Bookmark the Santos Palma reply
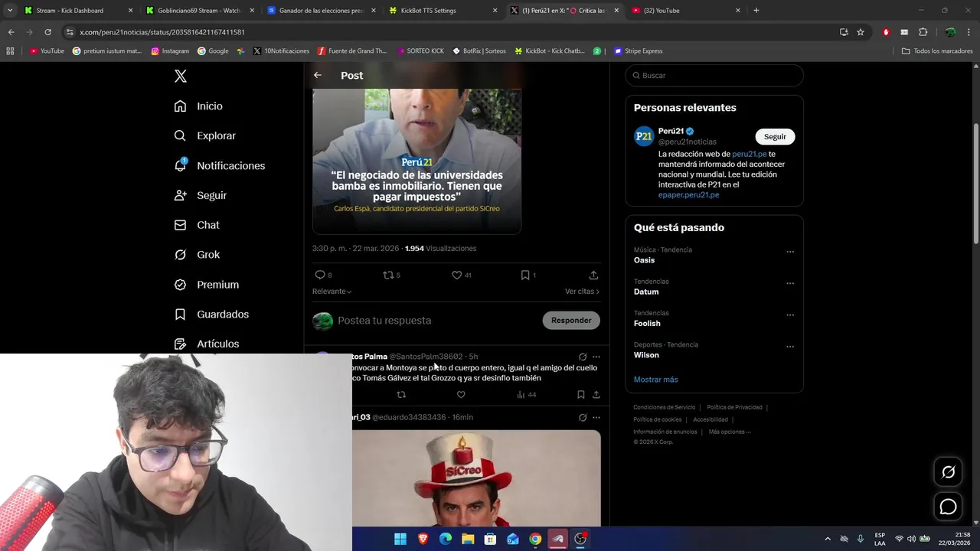The height and width of the screenshot is (551, 980). coord(580,395)
